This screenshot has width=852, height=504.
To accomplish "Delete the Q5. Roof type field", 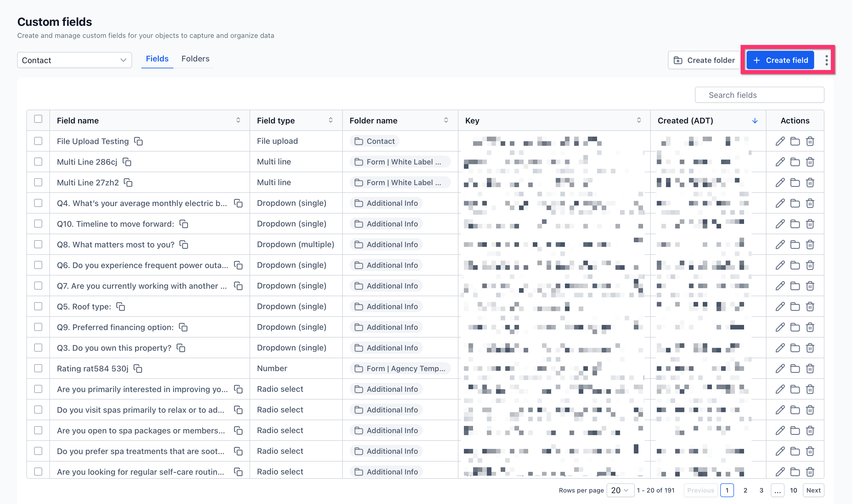I will [810, 307].
